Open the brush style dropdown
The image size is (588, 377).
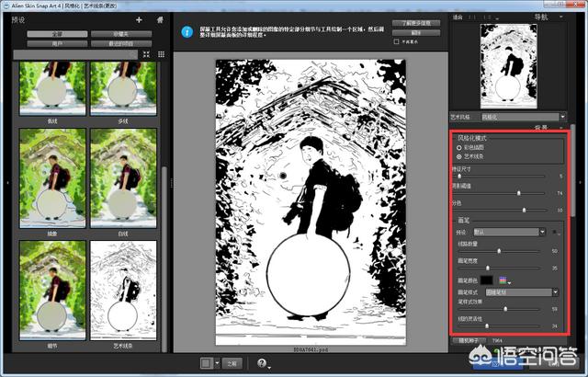pos(519,291)
